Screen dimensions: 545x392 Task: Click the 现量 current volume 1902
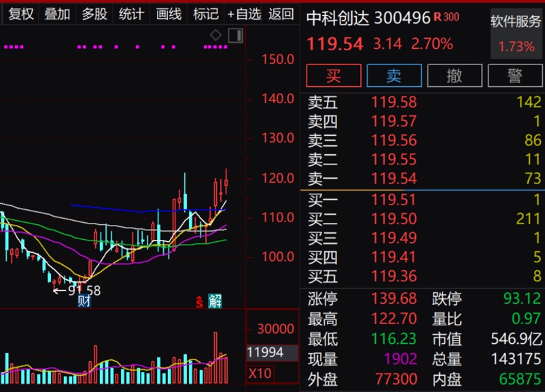(x=400, y=359)
